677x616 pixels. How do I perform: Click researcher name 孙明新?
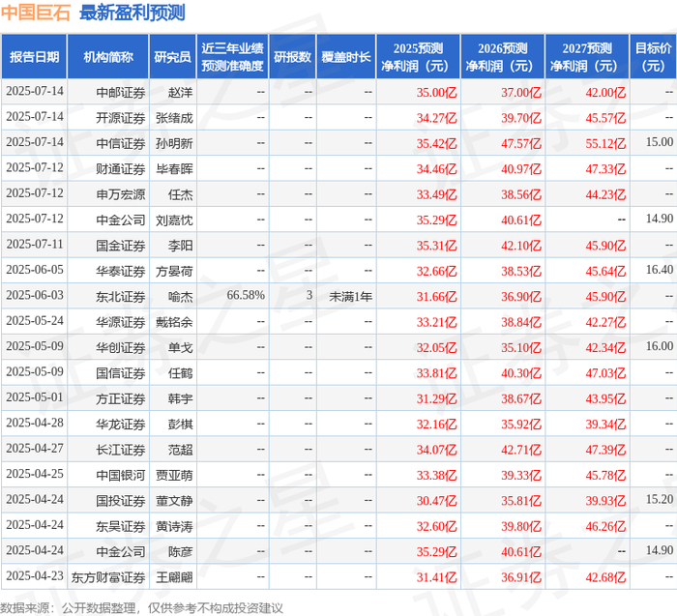pos(174,143)
